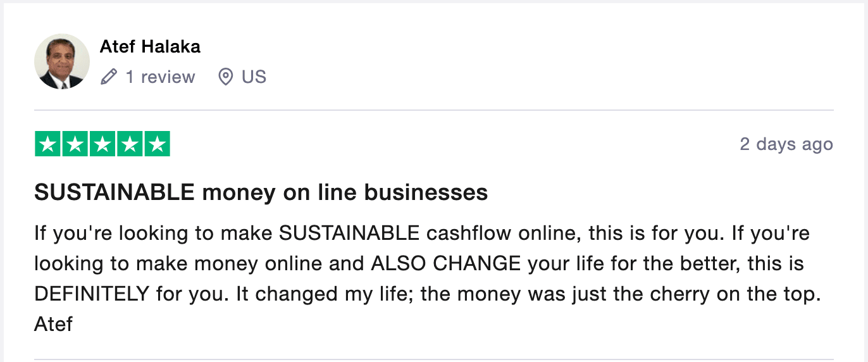Click the "2 days ago" date
Screen dimensions: 868x362
[786, 144]
